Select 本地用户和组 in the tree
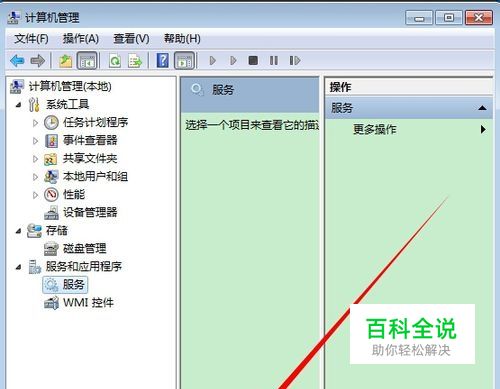500x389 pixels. (x=95, y=177)
